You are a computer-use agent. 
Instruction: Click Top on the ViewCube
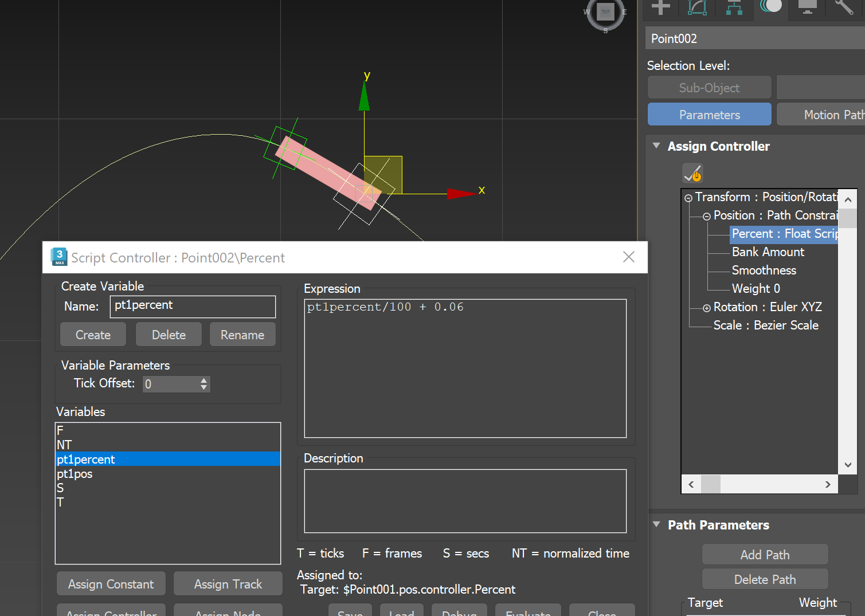point(605,12)
